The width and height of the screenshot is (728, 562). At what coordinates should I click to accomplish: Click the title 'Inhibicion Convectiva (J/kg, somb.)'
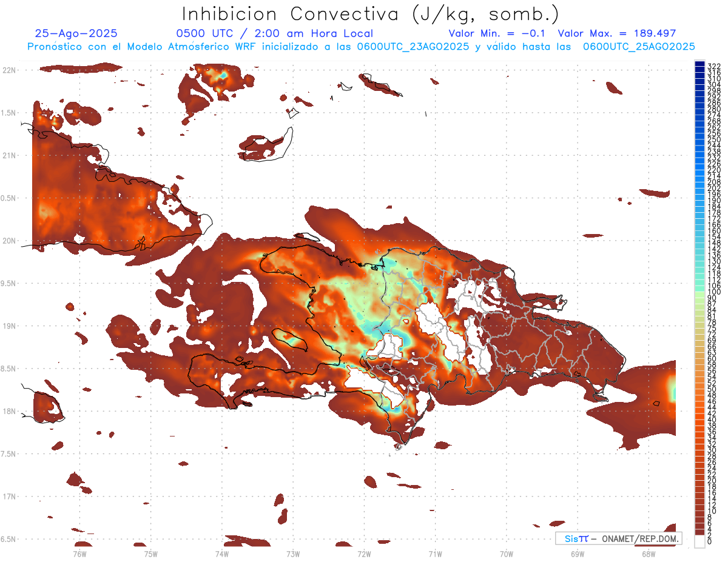(371, 15)
